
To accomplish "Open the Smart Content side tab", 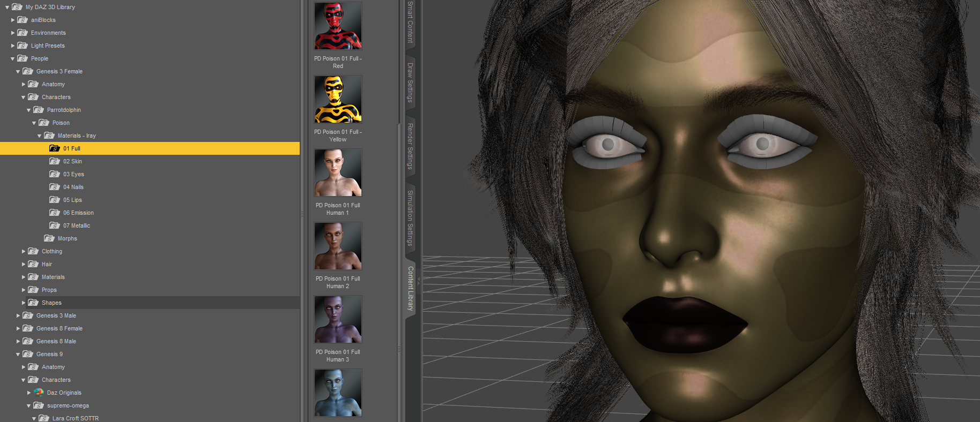I will tap(410, 22).
